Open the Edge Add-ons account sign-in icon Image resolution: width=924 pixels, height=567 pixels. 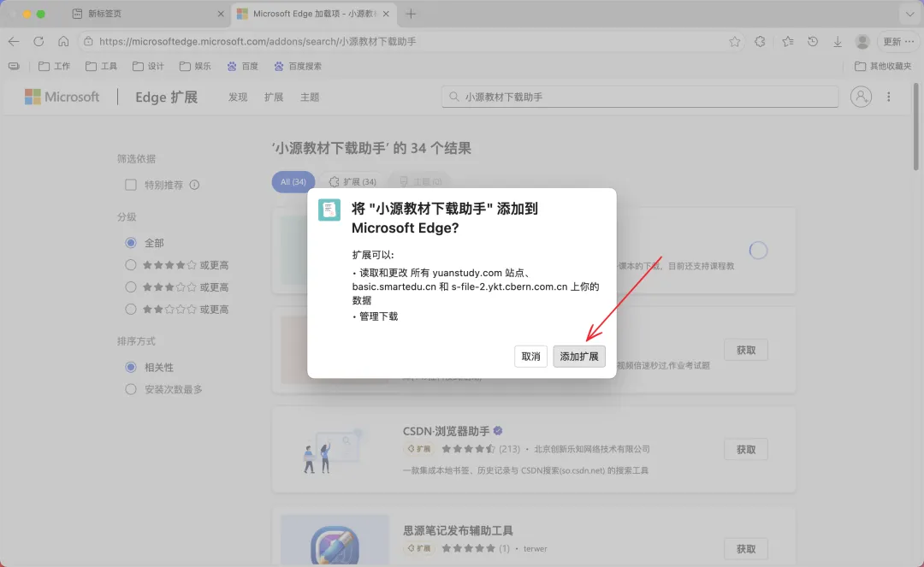pyautogui.click(x=861, y=97)
